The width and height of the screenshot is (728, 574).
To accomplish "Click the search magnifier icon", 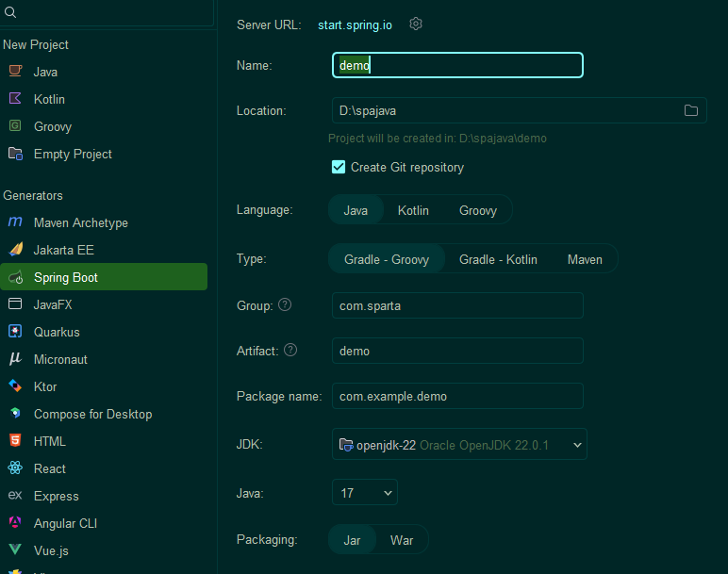I will point(10,12).
